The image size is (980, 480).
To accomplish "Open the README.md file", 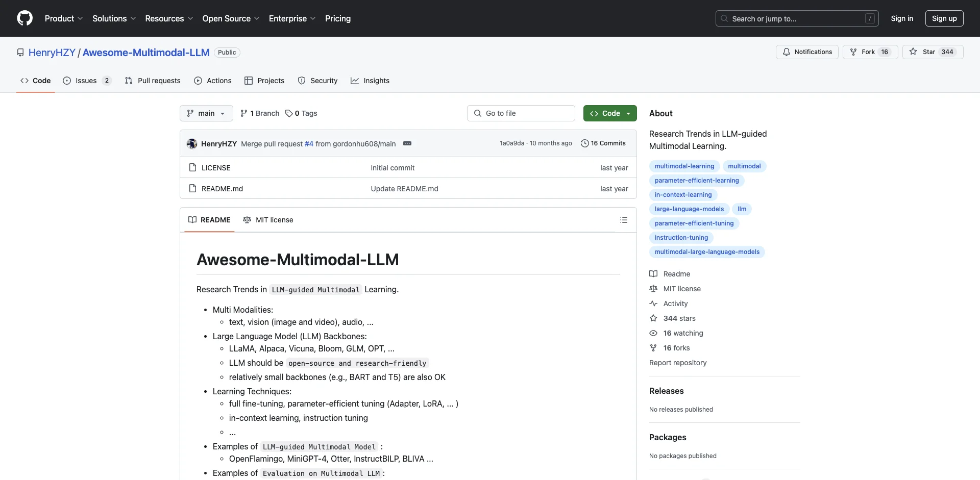I will pos(222,189).
